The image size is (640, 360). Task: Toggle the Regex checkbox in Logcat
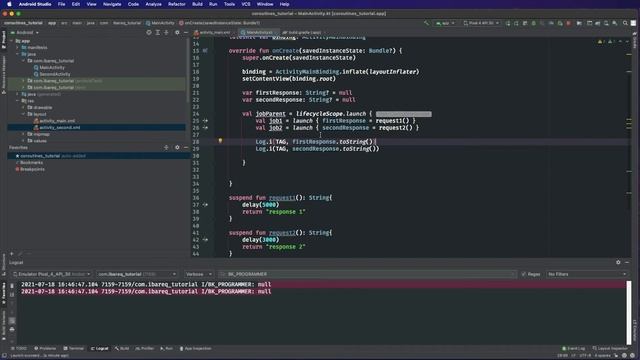[524, 274]
